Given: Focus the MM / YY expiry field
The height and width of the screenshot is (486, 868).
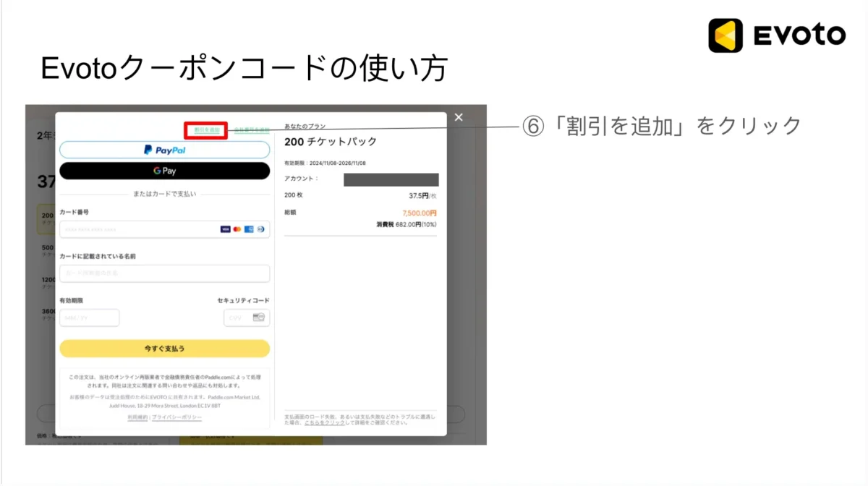Looking at the screenshot, I should [89, 317].
